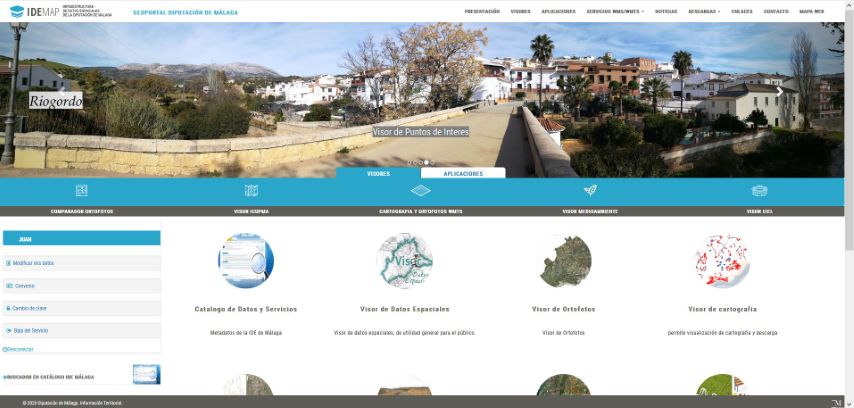Open the Visor Medioambiente icon
This screenshot has height=408, width=854.
coord(590,191)
